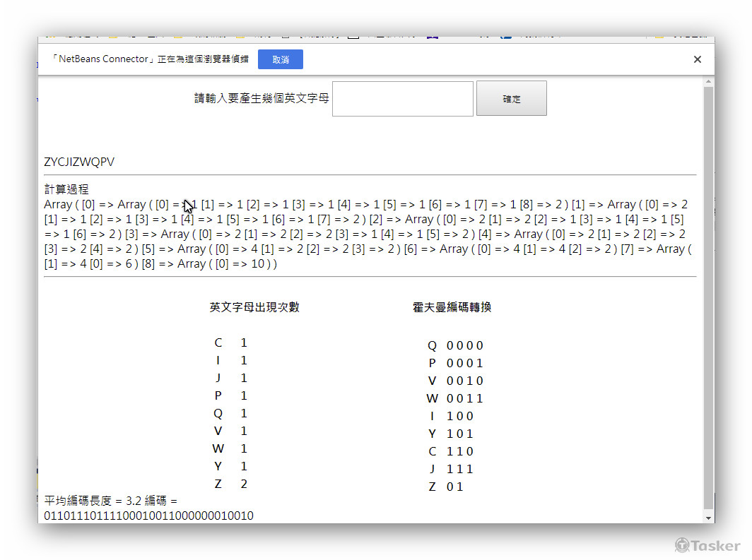The width and height of the screenshot is (752, 560).
Task: Click the NetBeans Connector debugging message text
Action: pyautogui.click(x=150, y=59)
